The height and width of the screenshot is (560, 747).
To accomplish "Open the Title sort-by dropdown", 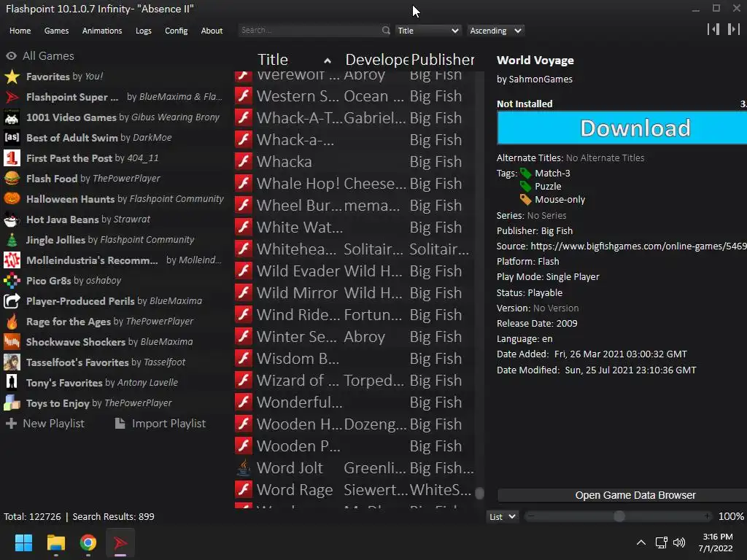I will pyautogui.click(x=428, y=31).
